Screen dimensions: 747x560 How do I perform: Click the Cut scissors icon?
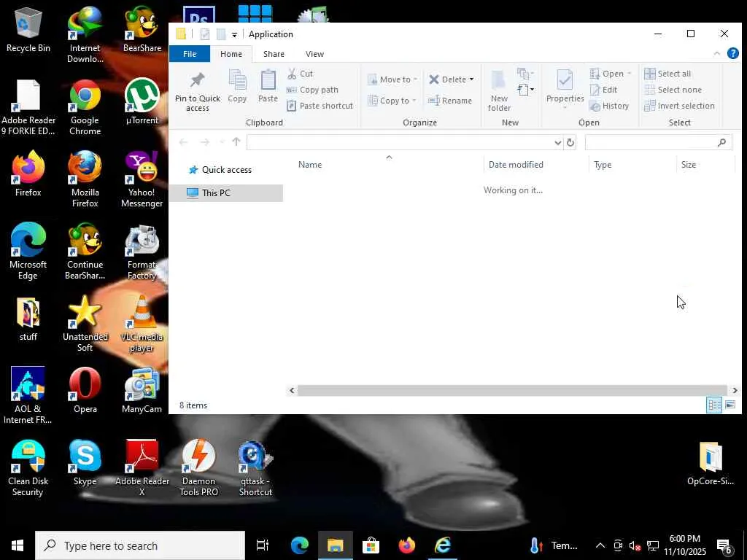[x=292, y=74]
